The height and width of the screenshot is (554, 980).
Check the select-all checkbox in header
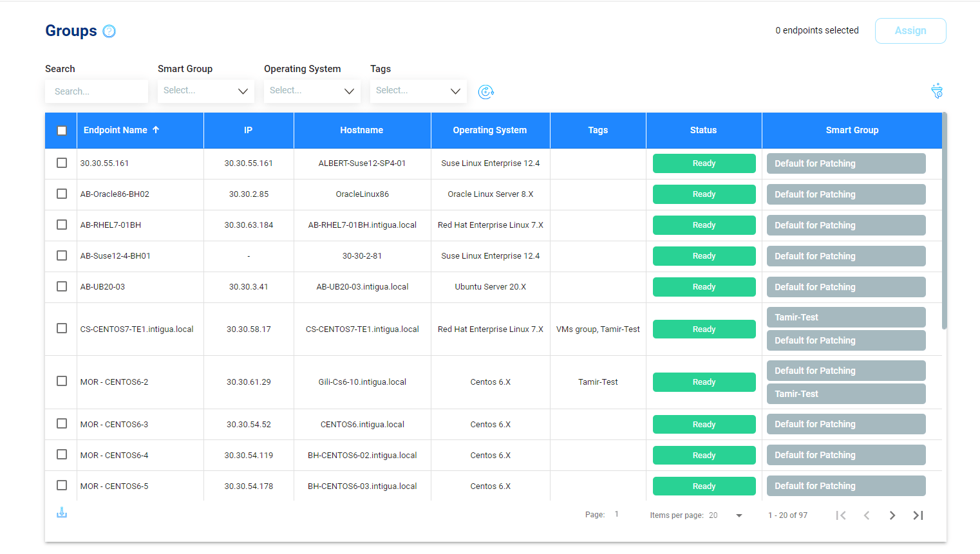[61, 131]
